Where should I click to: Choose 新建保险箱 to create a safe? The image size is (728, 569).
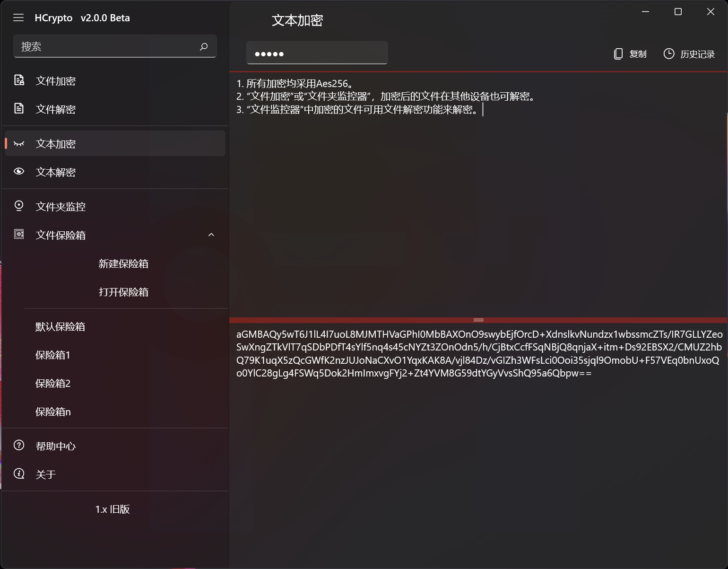point(123,263)
